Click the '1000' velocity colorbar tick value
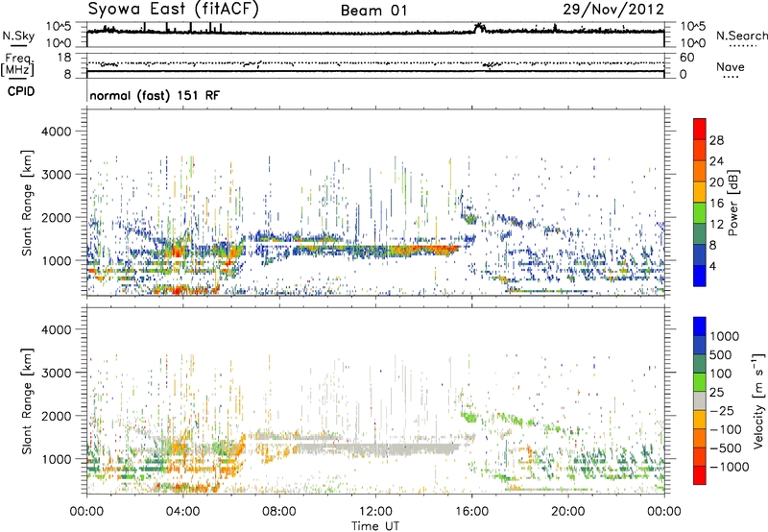This screenshot has height=532, width=768. pos(725,336)
